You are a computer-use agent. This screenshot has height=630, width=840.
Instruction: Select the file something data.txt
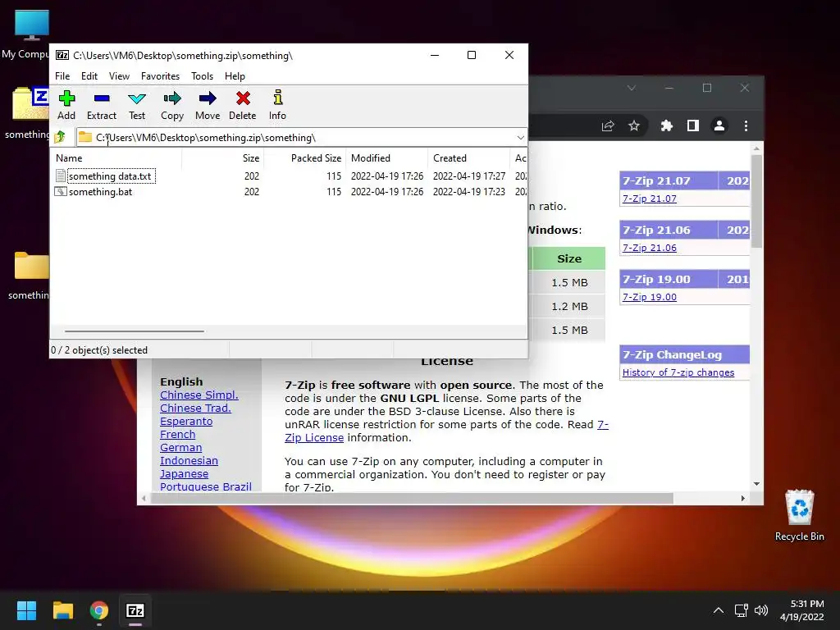coord(110,176)
